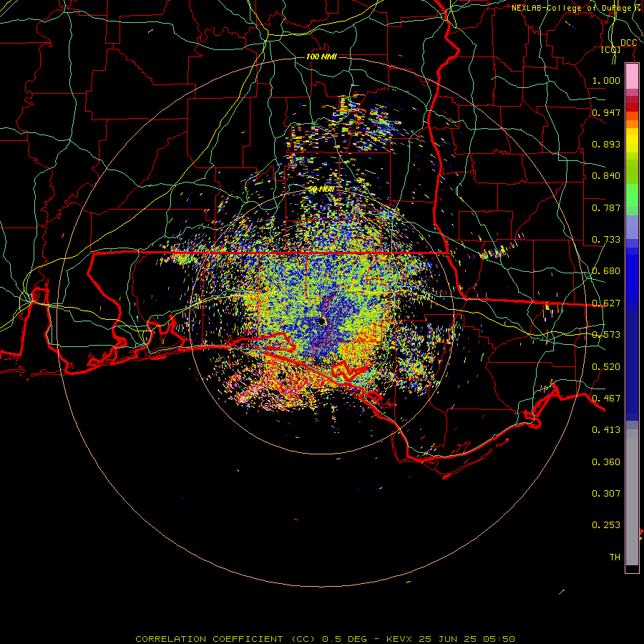Click the 0.733 legend value

pyautogui.click(x=606, y=240)
